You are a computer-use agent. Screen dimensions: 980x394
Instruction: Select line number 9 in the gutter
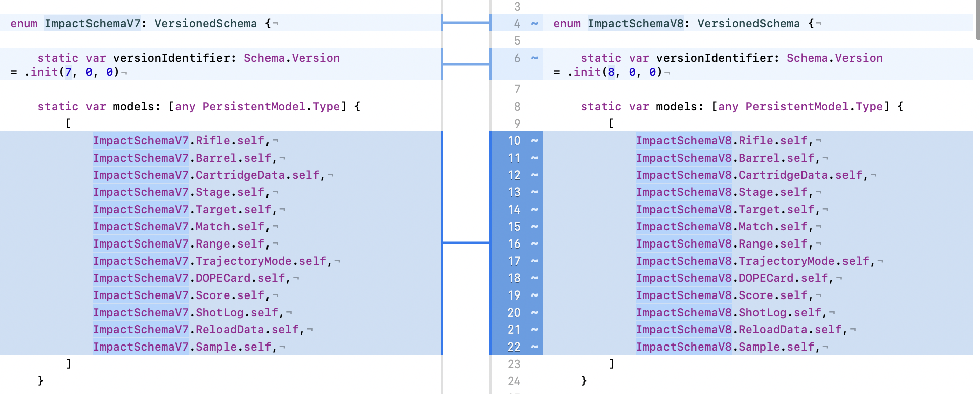click(x=517, y=124)
